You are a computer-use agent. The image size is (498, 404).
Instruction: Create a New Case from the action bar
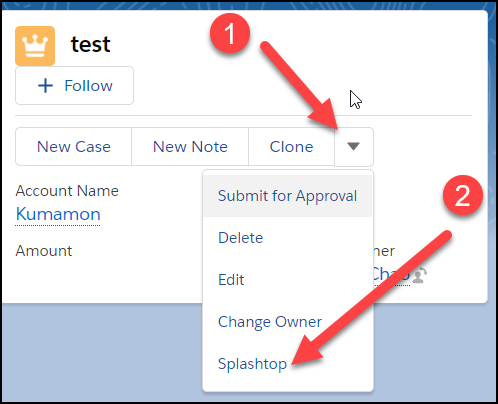tap(74, 147)
